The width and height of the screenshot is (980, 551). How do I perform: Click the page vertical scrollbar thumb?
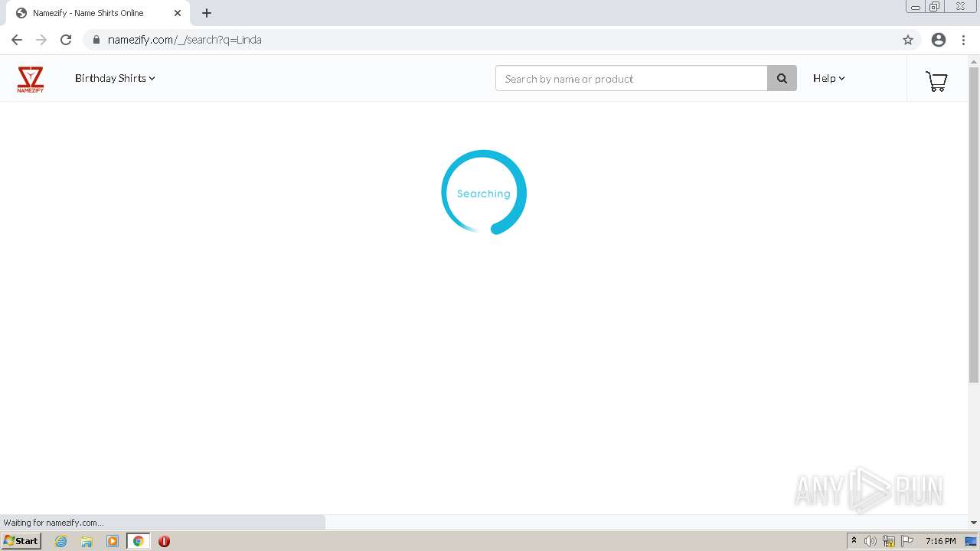tap(974, 225)
